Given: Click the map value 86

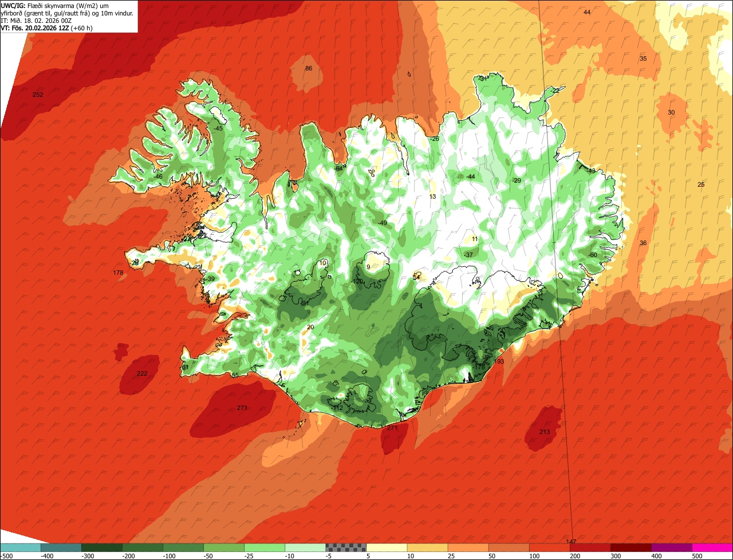Looking at the screenshot, I should [x=309, y=68].
